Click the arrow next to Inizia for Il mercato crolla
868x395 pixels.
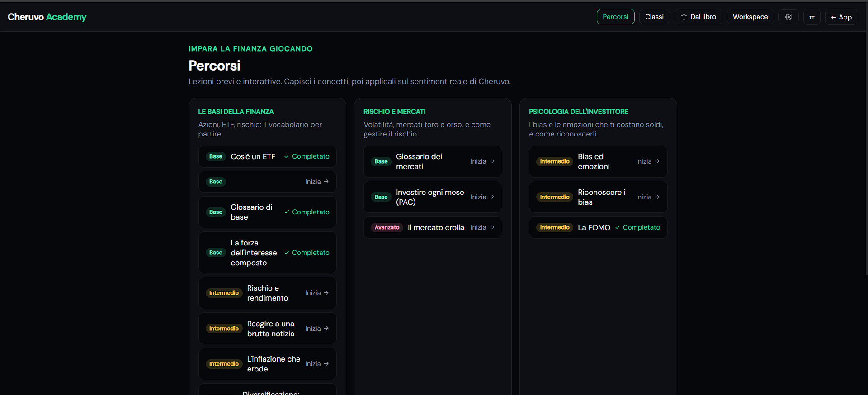(492, 227)
